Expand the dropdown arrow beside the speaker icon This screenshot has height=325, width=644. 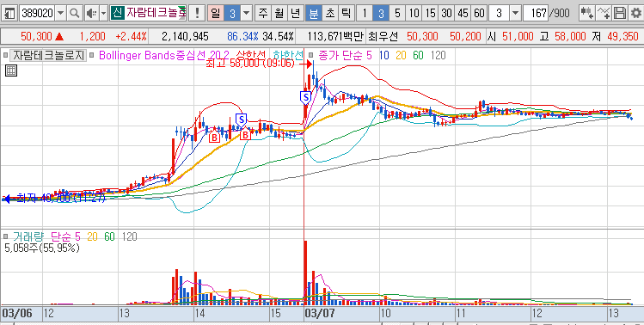click(x=103, y=14)
